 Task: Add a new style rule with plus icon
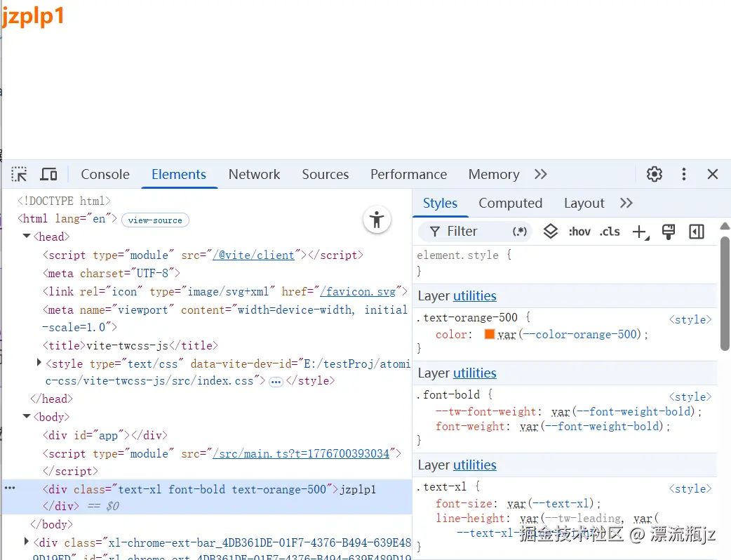tap(641, 232)
